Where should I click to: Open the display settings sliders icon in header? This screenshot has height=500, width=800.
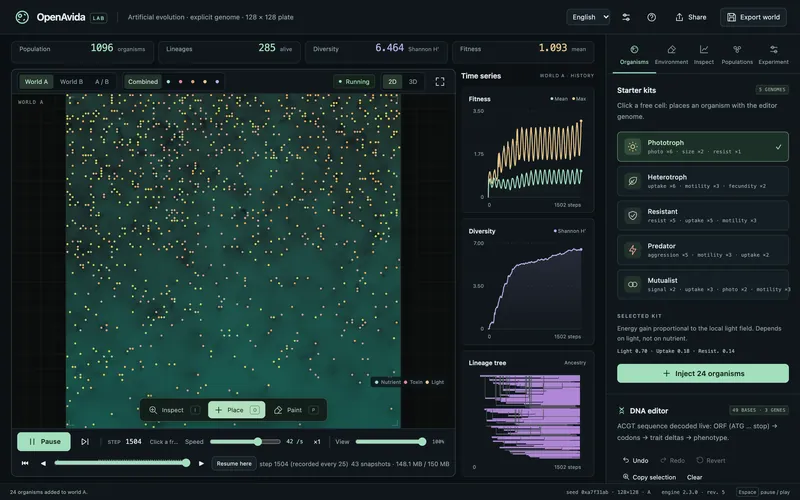coord(626,17)
